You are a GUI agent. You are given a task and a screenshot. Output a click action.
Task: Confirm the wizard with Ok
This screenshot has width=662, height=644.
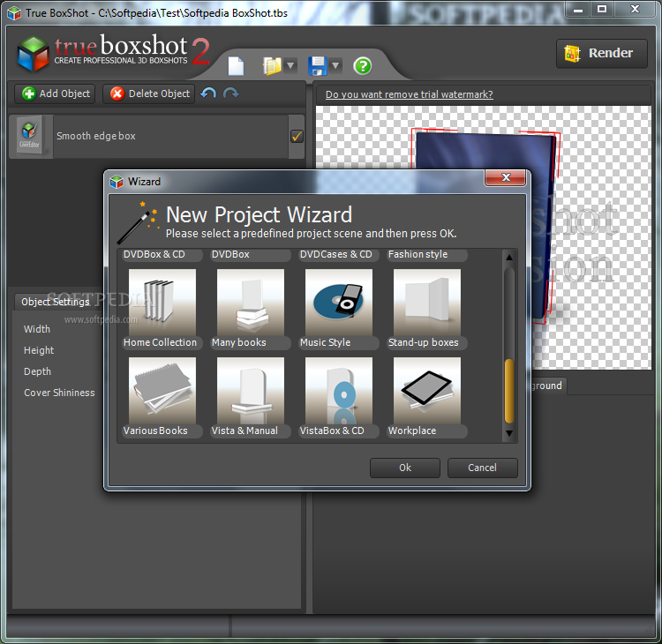[405, 468]
